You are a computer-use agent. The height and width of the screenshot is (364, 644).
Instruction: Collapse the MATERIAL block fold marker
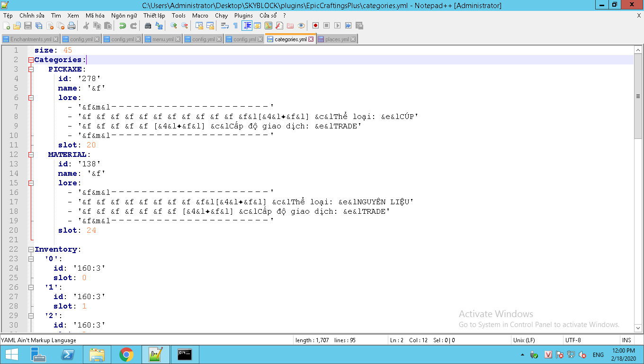click(31, 155)
